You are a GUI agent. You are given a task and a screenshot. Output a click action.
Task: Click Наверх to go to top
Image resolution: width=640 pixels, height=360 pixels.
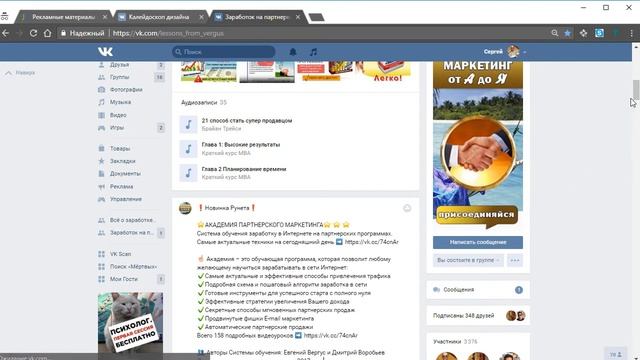coord(20,73)
